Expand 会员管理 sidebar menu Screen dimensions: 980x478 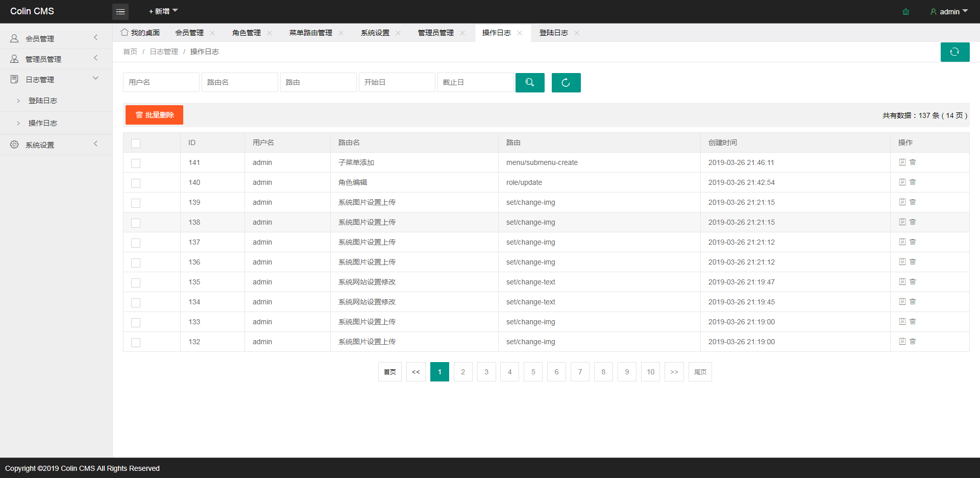[x=56, y=38]
